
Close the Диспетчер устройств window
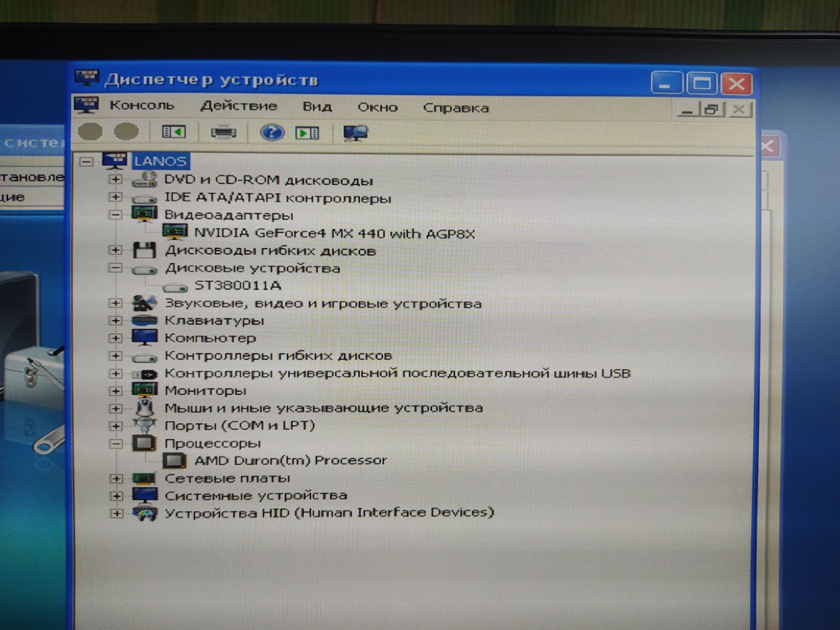(737, 83)
